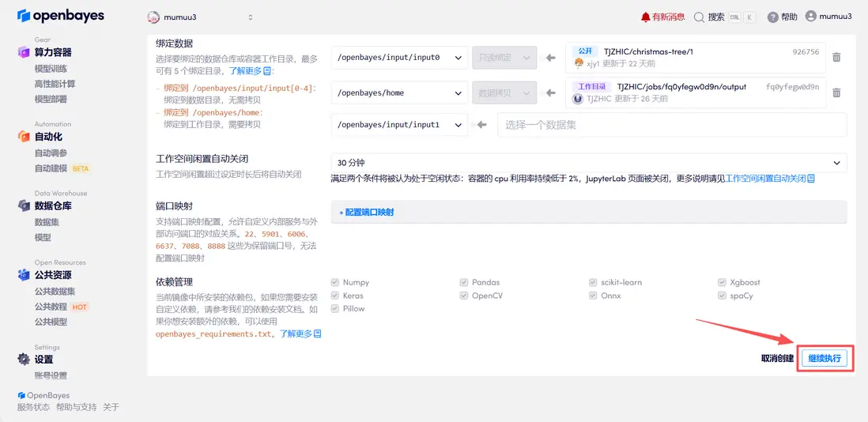Click the xjy1 user avatar
The height and width of the screenshot is (422, 868).
[579, 63]
